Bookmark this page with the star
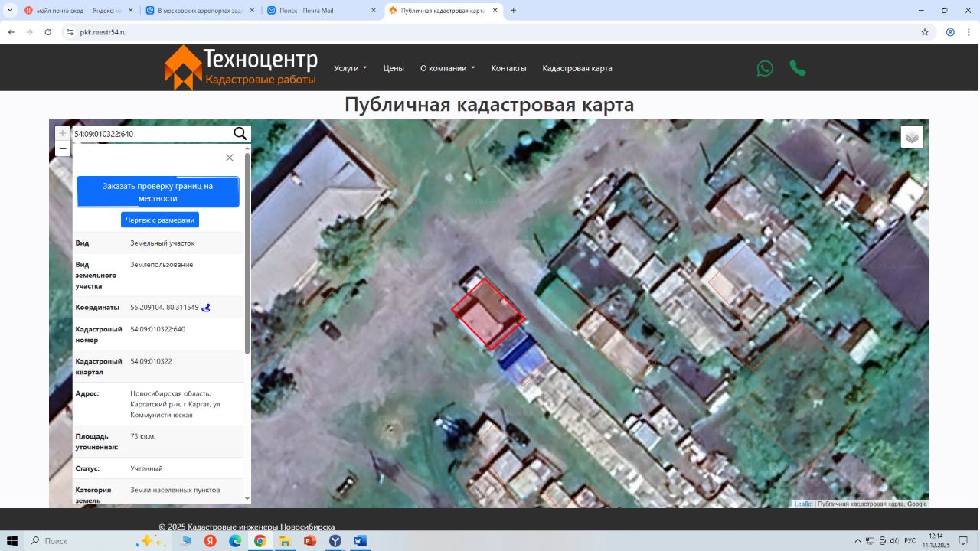 (925, 32)
